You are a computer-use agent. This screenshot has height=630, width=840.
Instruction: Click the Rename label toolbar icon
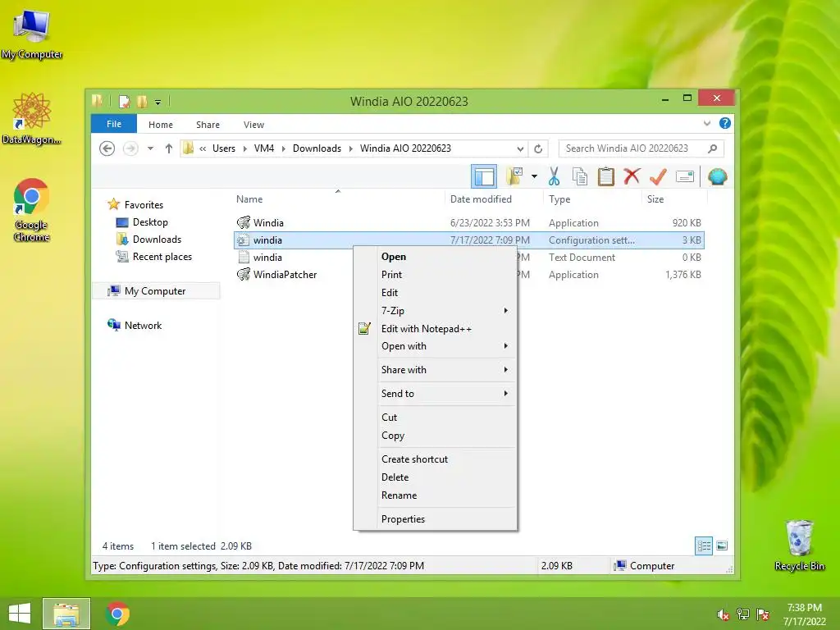pyautogui.click(x=685, y=176)
